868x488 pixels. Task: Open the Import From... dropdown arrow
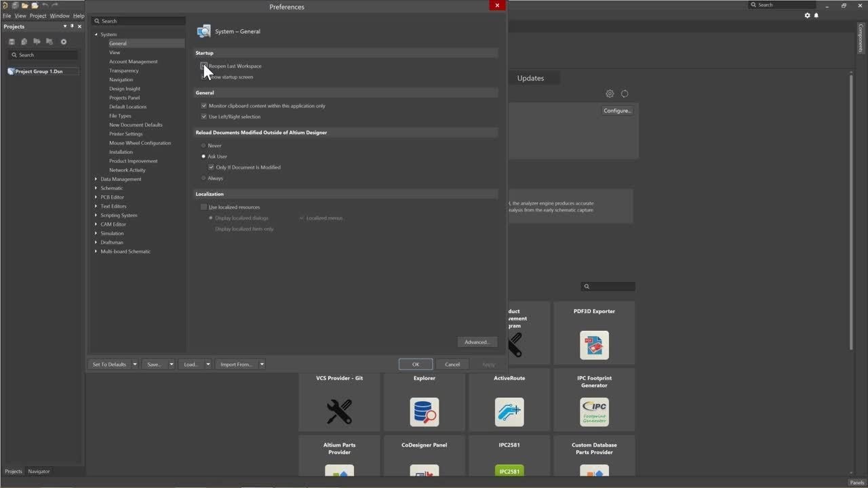(261, 364)
